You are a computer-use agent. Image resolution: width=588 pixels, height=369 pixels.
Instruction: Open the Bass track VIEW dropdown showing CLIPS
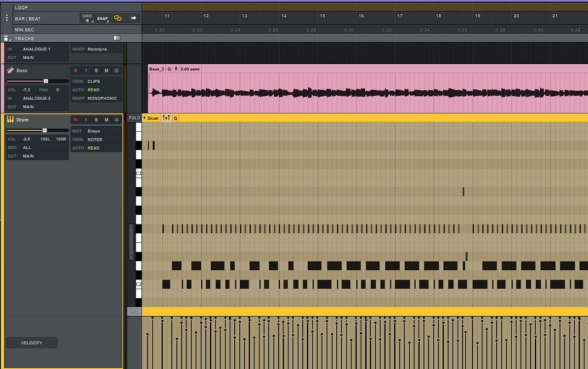pos(96,81)
